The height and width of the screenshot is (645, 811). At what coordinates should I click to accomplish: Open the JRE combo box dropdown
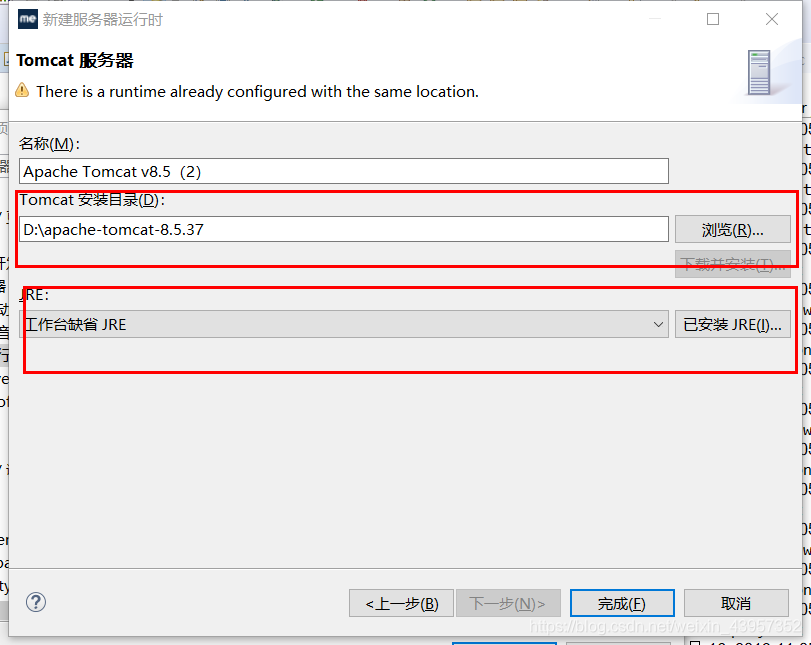[344, 324]
